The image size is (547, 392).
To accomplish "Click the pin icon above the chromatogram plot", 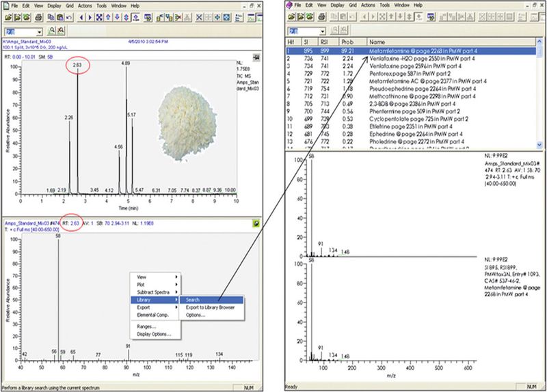I will 256,58.
